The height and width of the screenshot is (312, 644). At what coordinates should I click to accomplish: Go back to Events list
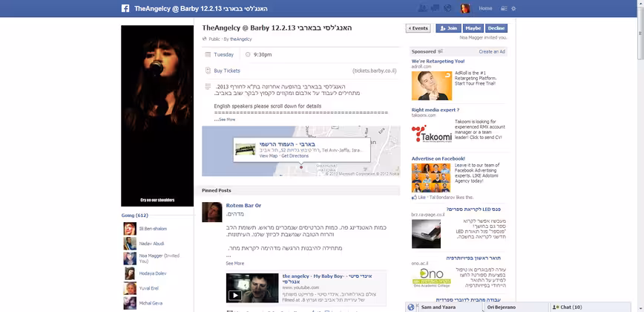pyautogui.click(x=418, y=28)
